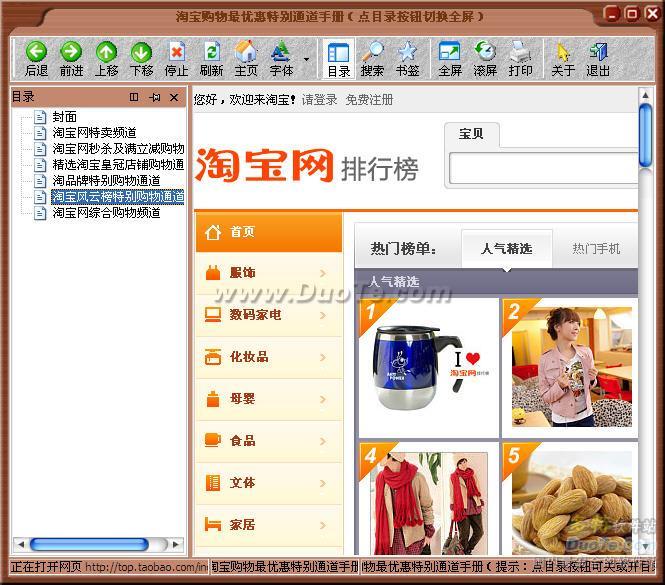
Task: Open the 关于 about dialog
Action: (563, 51)
